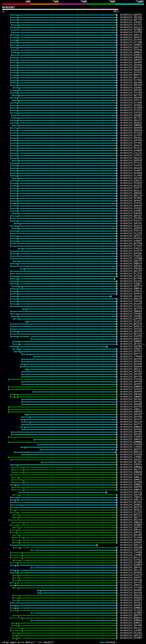Select the UniRef100_B9RN67 label
Image resolution: width=146 pixels, height=644 pixels.
[x=131, y=341]
